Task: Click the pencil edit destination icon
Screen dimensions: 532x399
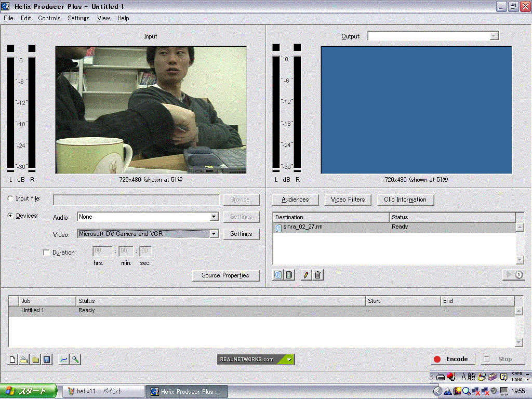Action: [x=306, y=275]
